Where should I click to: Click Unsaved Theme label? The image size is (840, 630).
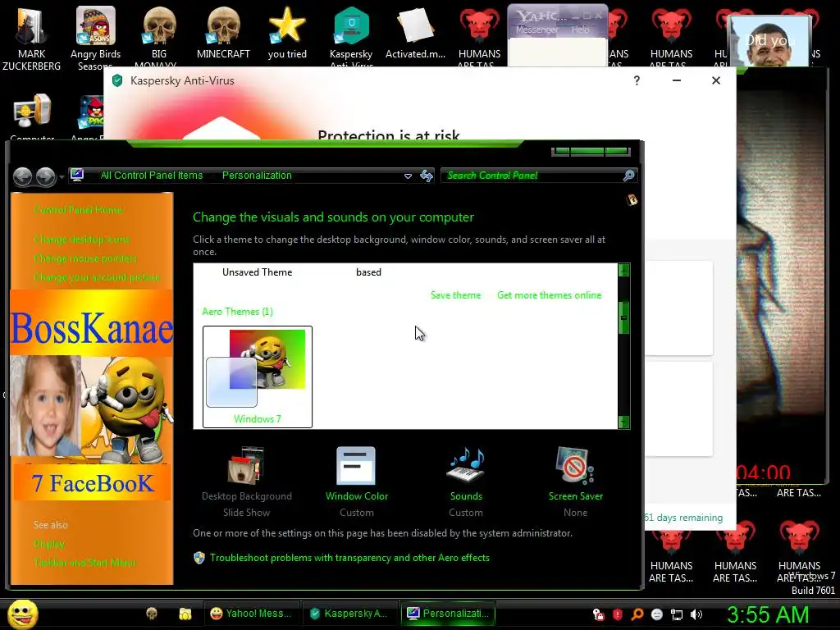click(x=257, y=272)
